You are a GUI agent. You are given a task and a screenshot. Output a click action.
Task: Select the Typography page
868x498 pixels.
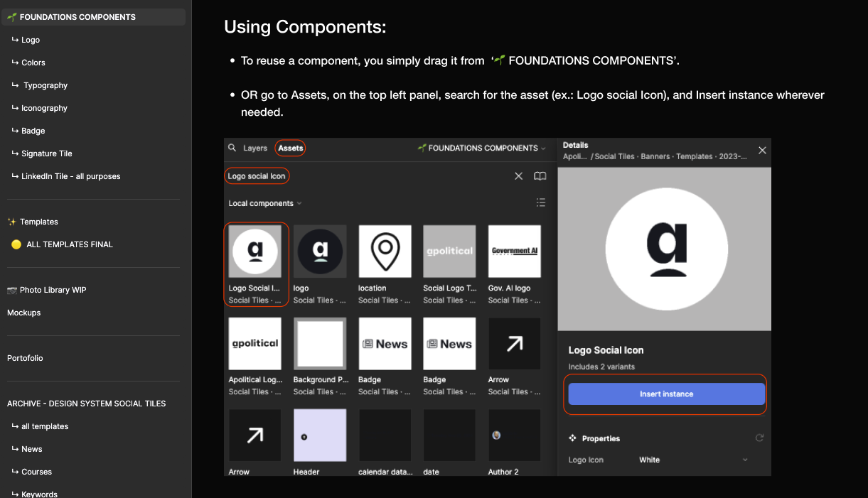45,85
